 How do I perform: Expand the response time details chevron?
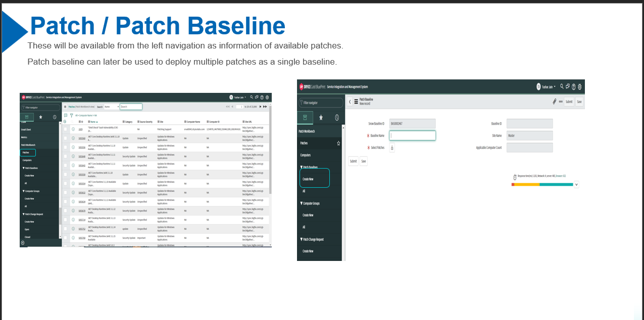click(x=576, y=185)
